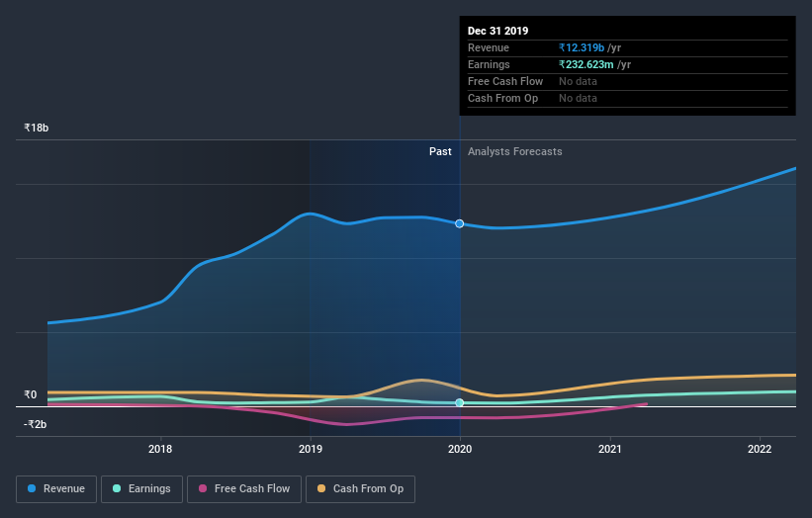The image size is (812, 518).
Task: Click the Past section label
Action: point(440,151)
